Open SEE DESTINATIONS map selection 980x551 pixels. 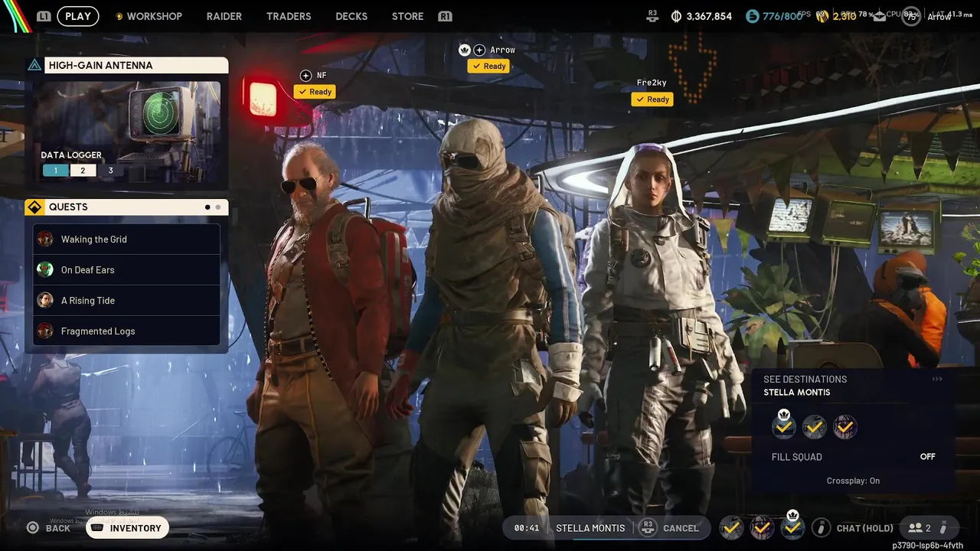(x=805, y=379)
